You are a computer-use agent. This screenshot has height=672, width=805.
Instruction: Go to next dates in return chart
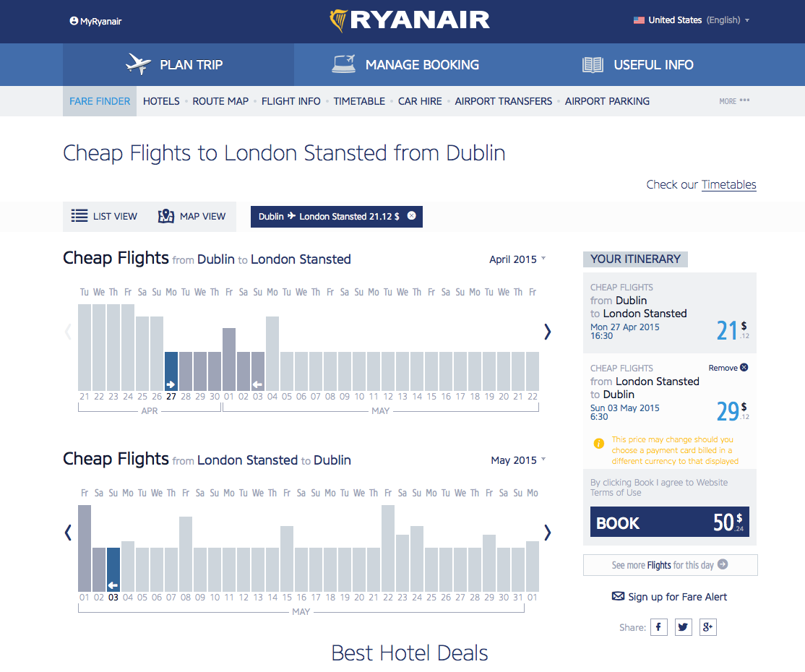(547, 533)
